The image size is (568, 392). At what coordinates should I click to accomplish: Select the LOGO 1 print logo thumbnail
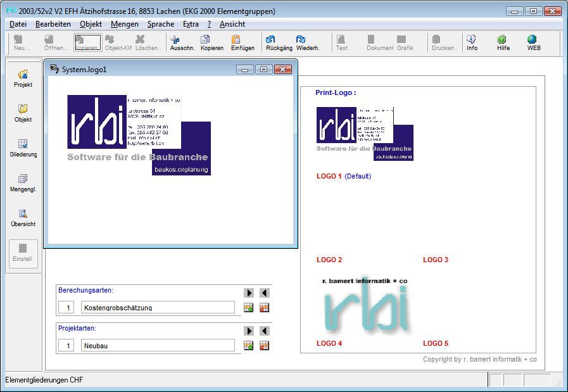(x=365, y=134)
